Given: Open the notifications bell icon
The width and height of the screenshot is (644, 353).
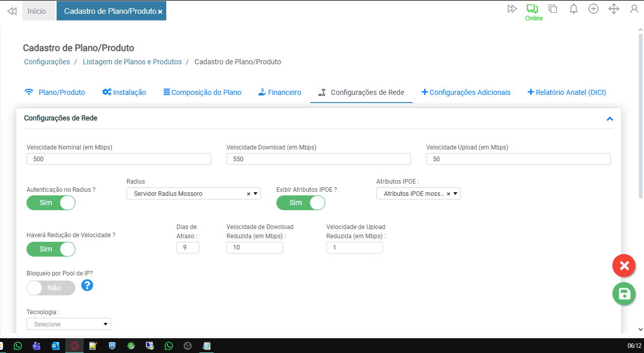Looking at the screenshot, I should pyautogui.click(x=574, y=9).
